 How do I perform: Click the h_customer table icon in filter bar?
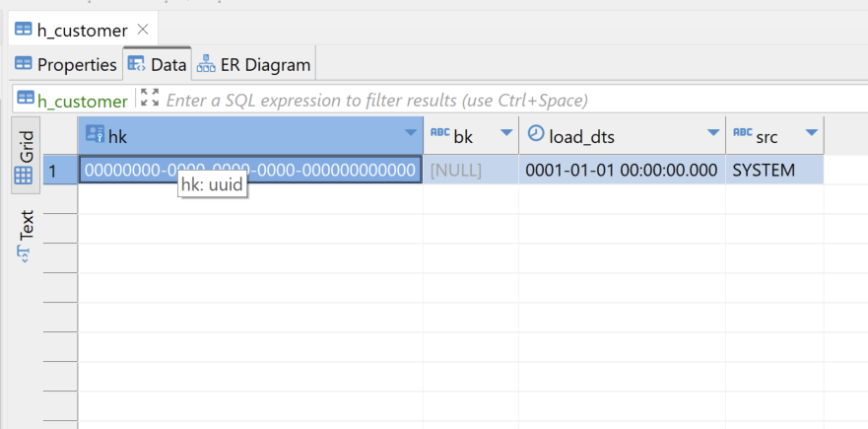pos(23,100)
